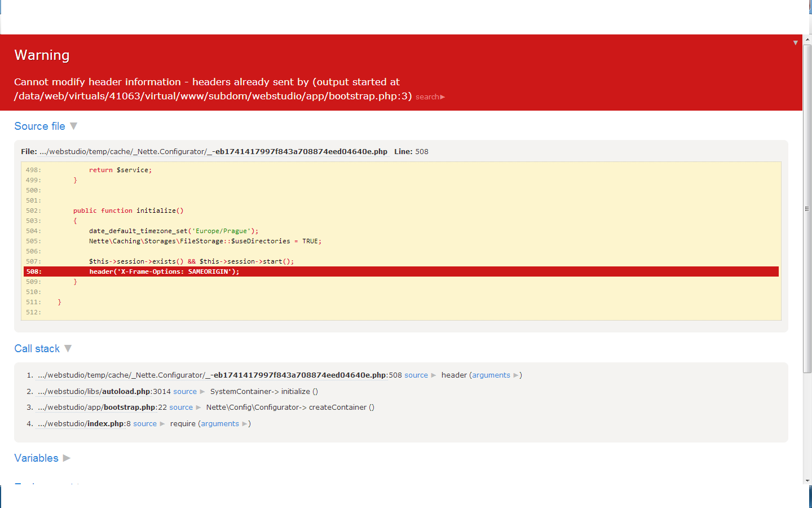Click the highlighted code line 508
Screen dimensions: 812x508
[x=400, y=272]
